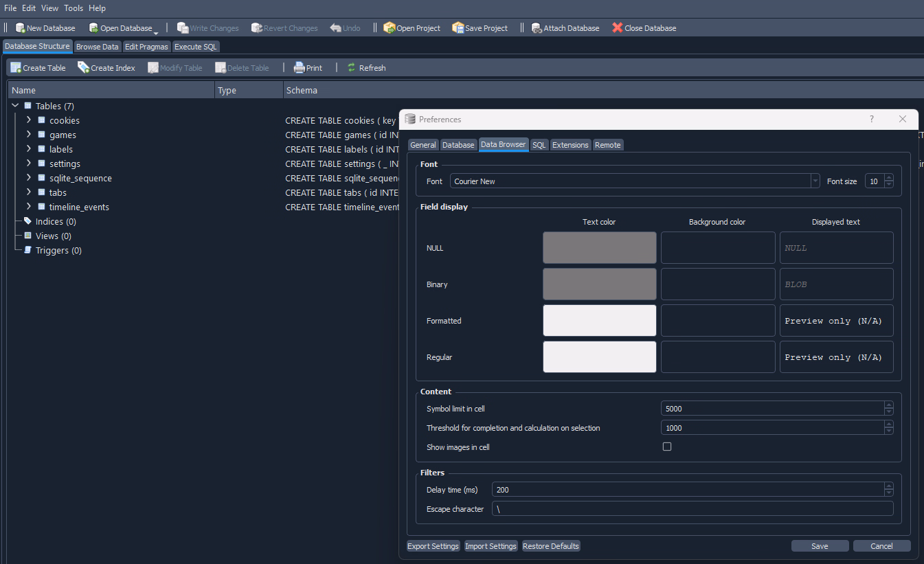
Task: Click the Schema column header
Action: click(x=603, y=90)
